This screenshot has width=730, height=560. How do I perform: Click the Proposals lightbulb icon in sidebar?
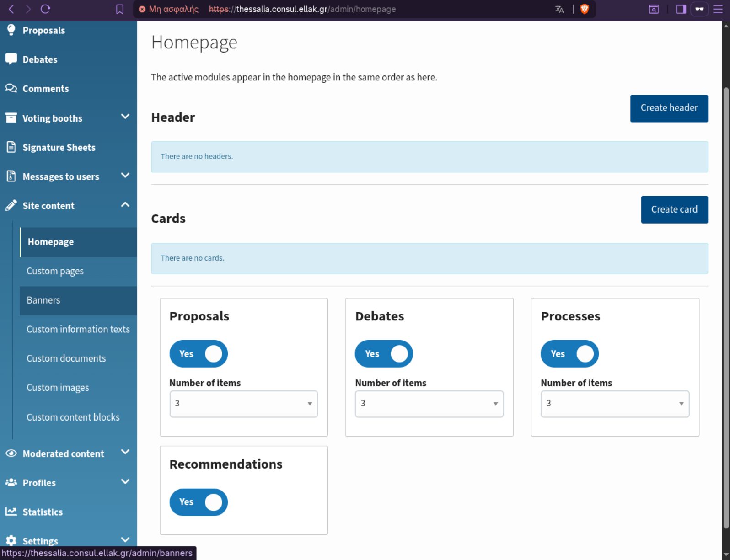click(11, 30)
